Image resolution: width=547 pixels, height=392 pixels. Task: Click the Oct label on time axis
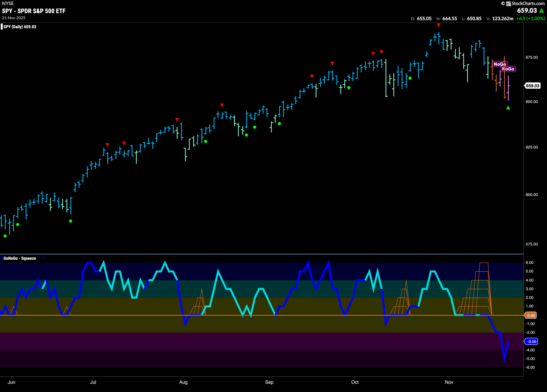tap(355, 382)
